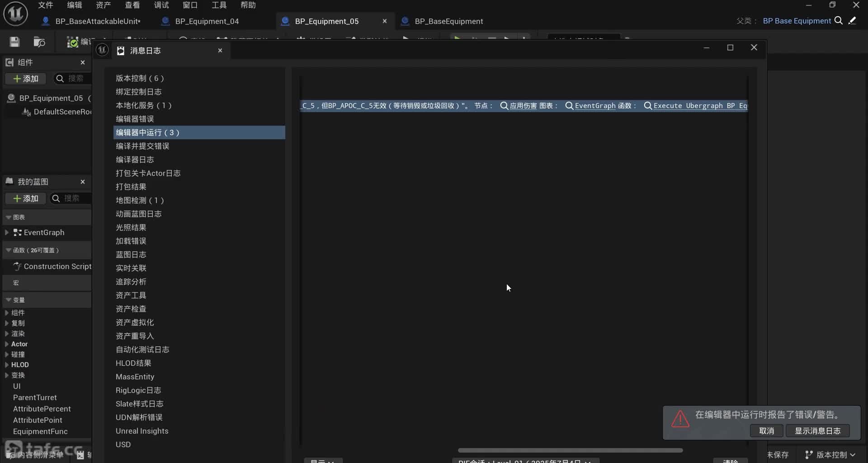Expand the EventGraph tree item
The width and height of the screenshot is (868, 463).
(7, 232)
